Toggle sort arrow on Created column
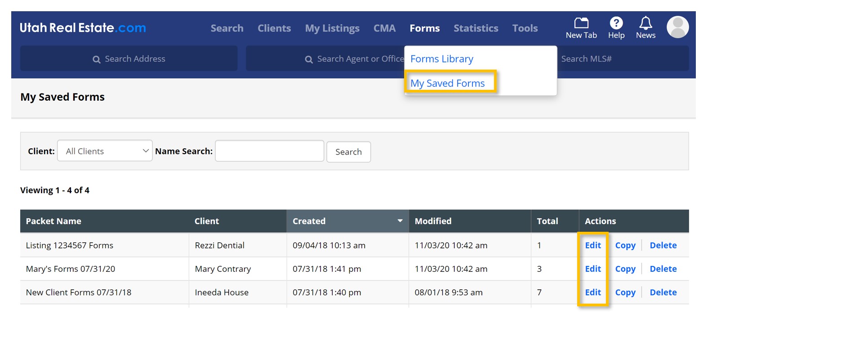The image size is (868, 349). point(400,221)
